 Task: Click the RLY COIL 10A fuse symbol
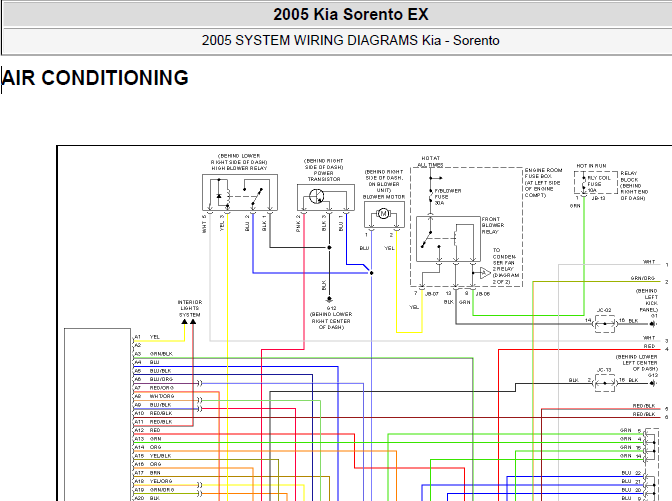pos(583,183)
